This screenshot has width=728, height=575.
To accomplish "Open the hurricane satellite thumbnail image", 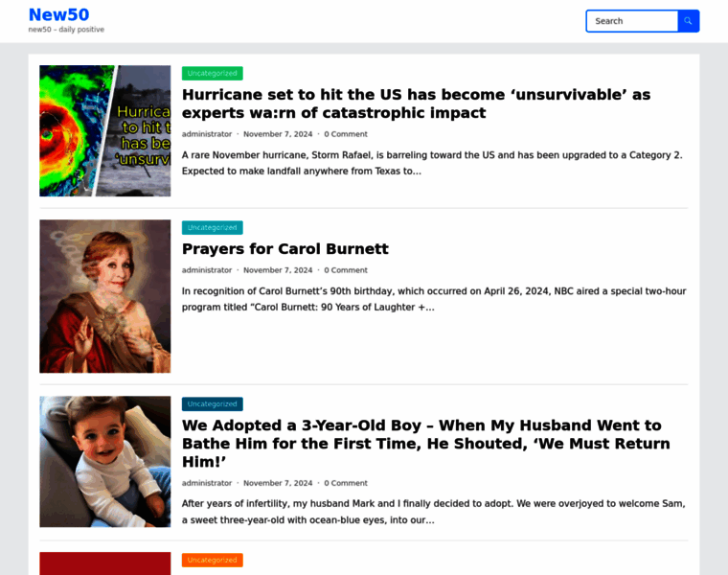I will [x=105, y=130].
